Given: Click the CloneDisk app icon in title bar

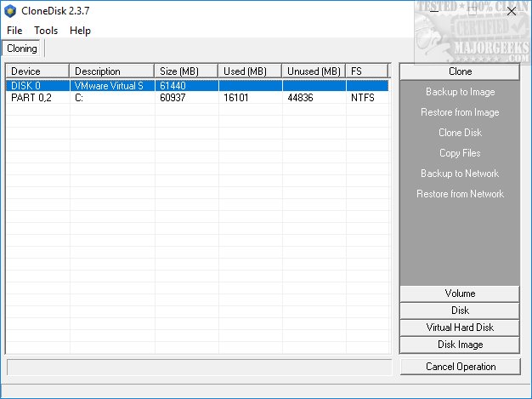Looking at the screenshot, I should [x=10, y=11].
